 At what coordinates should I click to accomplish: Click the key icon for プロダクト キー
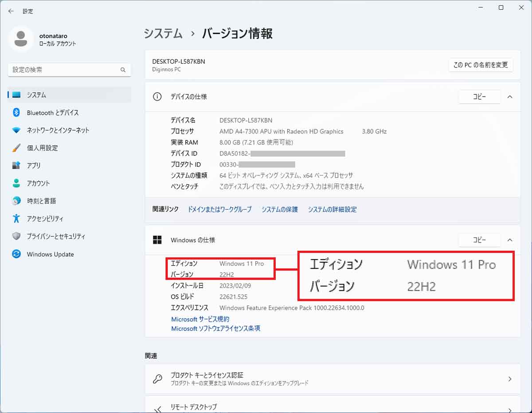point(157,379)
